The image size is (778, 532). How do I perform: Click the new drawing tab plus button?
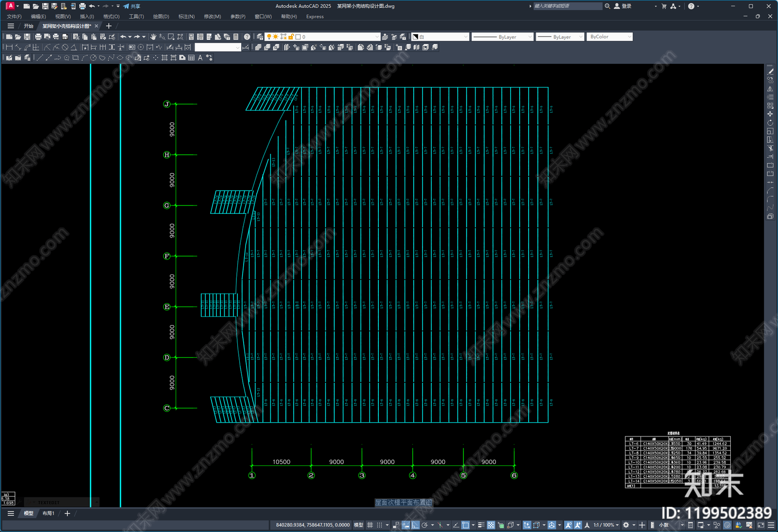pyautogui.click(x=108, y=26)
